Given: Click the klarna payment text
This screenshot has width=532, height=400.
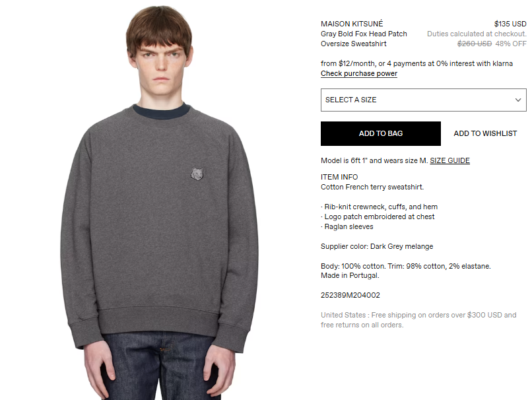Looking at the screenshot, I should tap(416, 63).
